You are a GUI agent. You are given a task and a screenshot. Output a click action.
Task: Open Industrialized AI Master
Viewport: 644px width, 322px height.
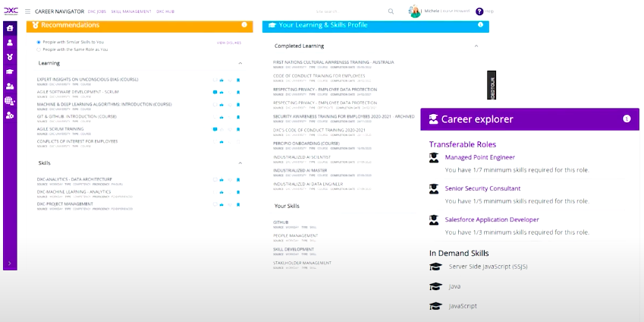tap(300, 171)
